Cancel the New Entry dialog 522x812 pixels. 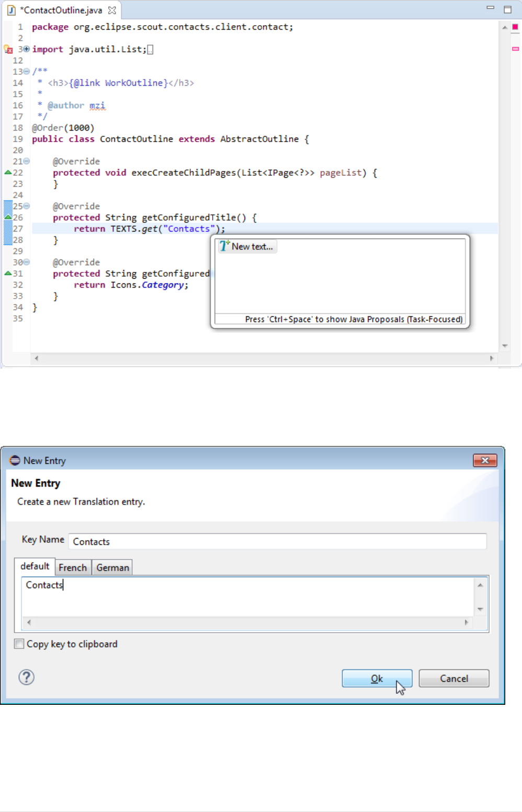click(454, 678)
